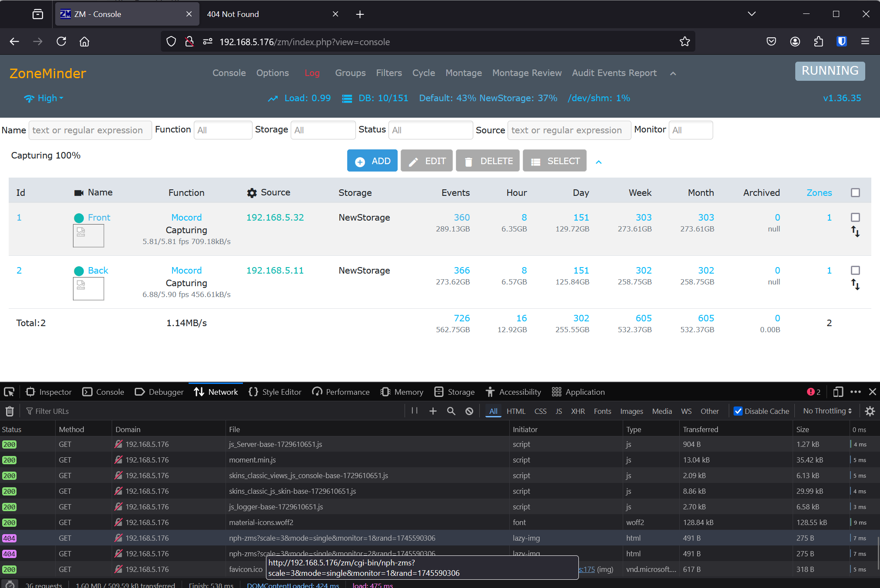This screenshot has width=880, height=588.
Task: Open Firefox account icon
Action: point(795,42)
